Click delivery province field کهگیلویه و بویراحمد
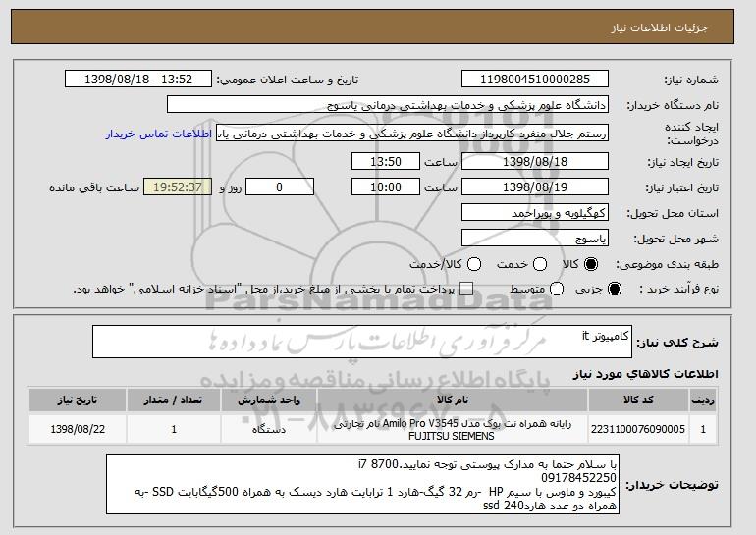Viewport: 756px width, 535px height. point(535,213)
